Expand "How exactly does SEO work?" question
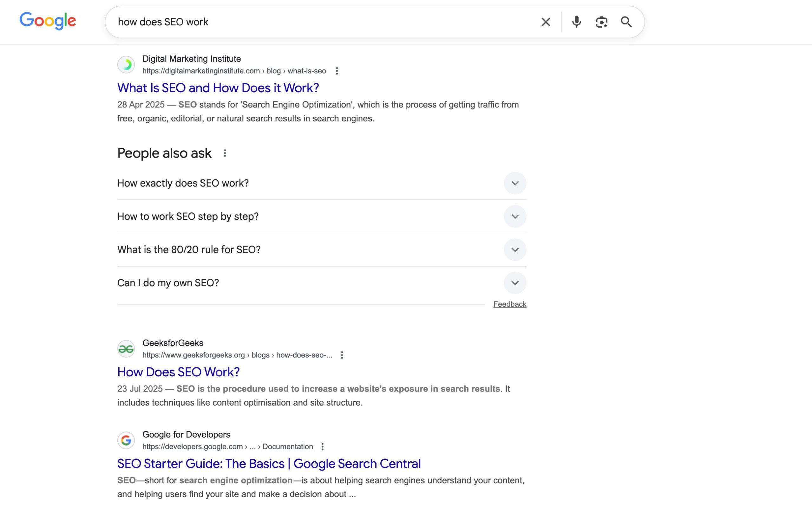The height and width of the screenshot is (520, 812). coord(514,183)
